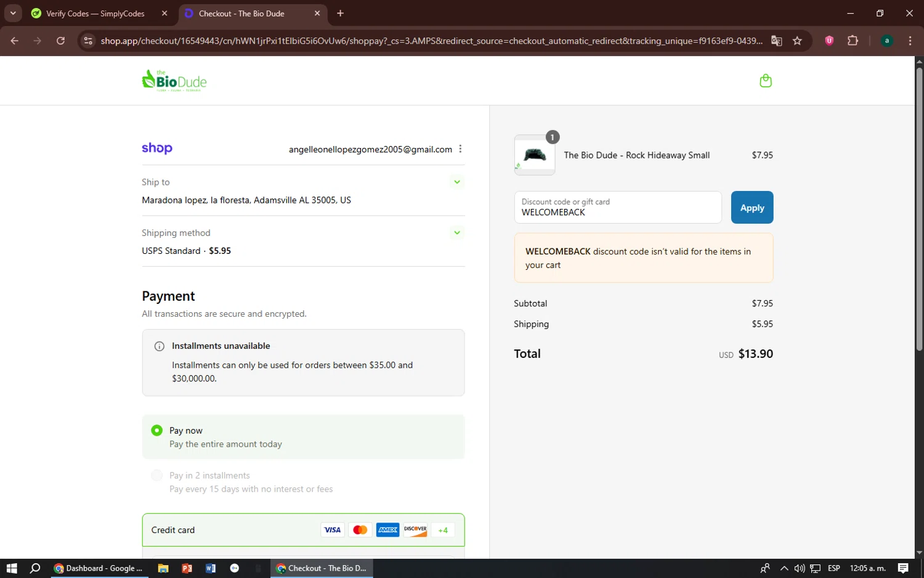Click the USPS Standard · $5.95 text

click(x=186, y=251)
